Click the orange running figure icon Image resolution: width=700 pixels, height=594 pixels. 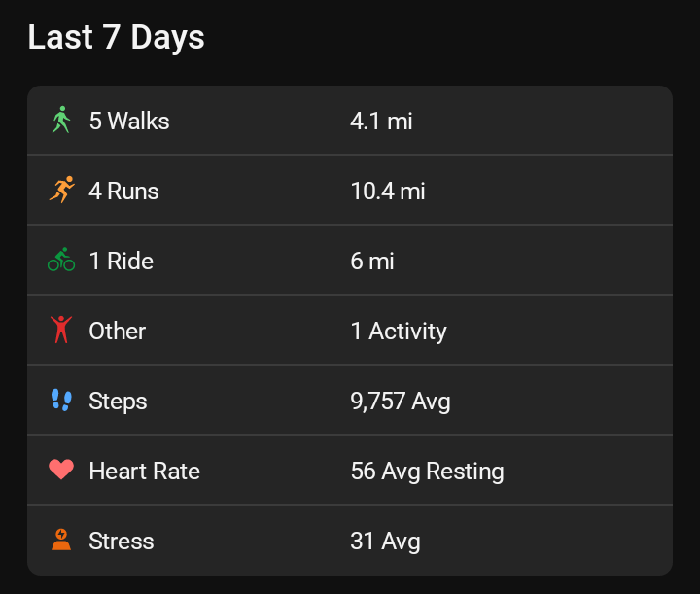[x=61, y=191]
